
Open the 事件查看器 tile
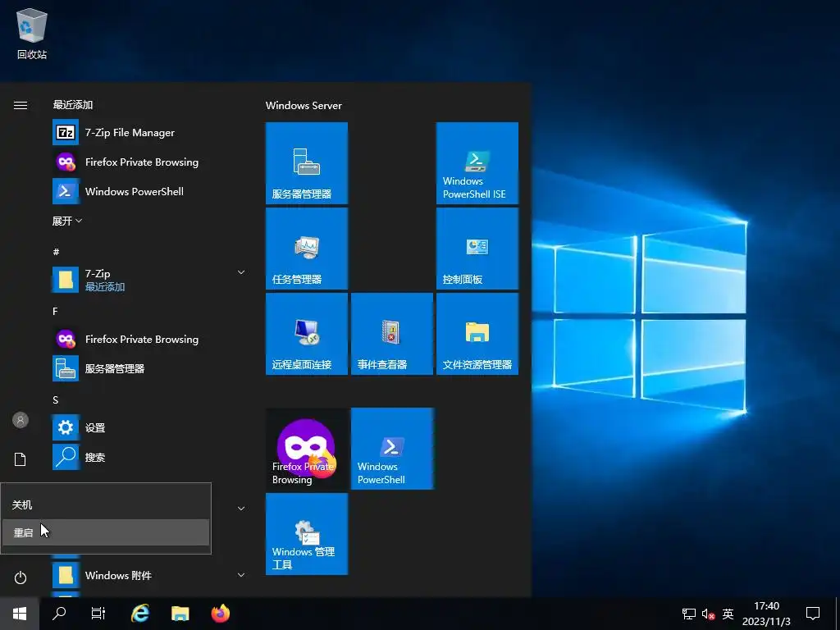pyautogui.click(x=392, y=334)
